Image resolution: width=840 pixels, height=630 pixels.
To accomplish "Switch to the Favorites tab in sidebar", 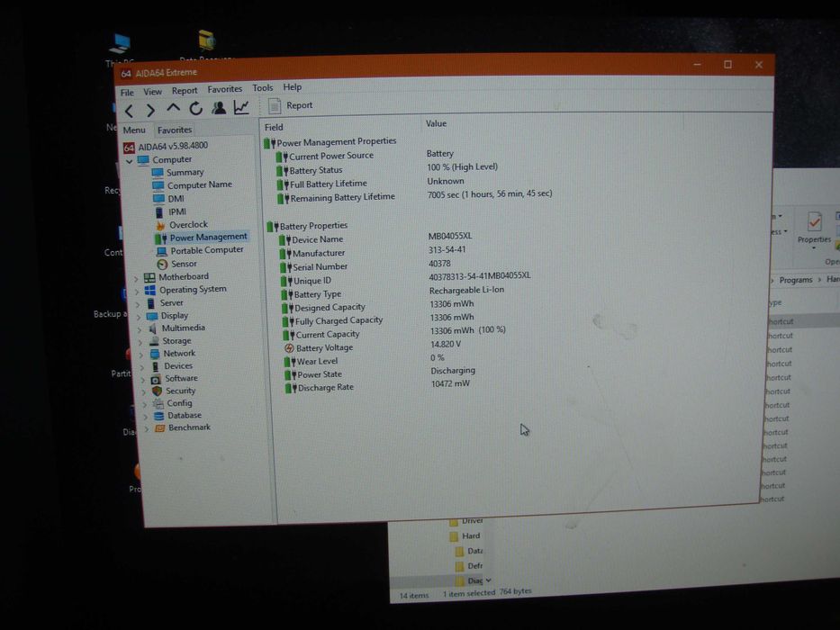I will point(174,130).
